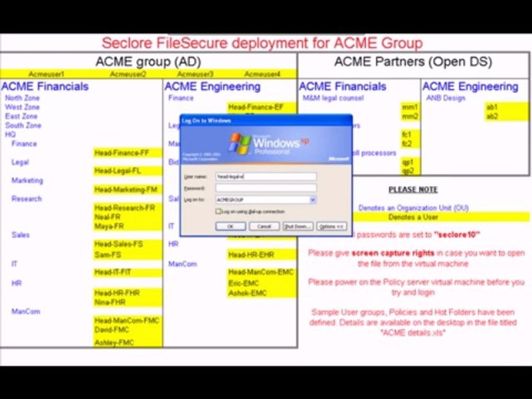Select user mm1 under M&M legal counsel

pyautogui.click(x=410, y=107)
